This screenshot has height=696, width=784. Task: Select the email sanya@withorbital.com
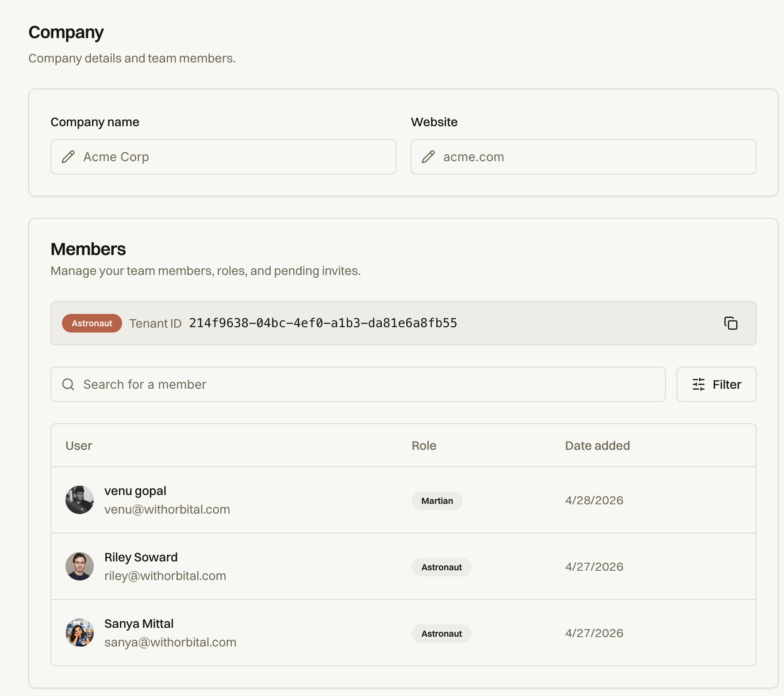(x=170, y=642)
